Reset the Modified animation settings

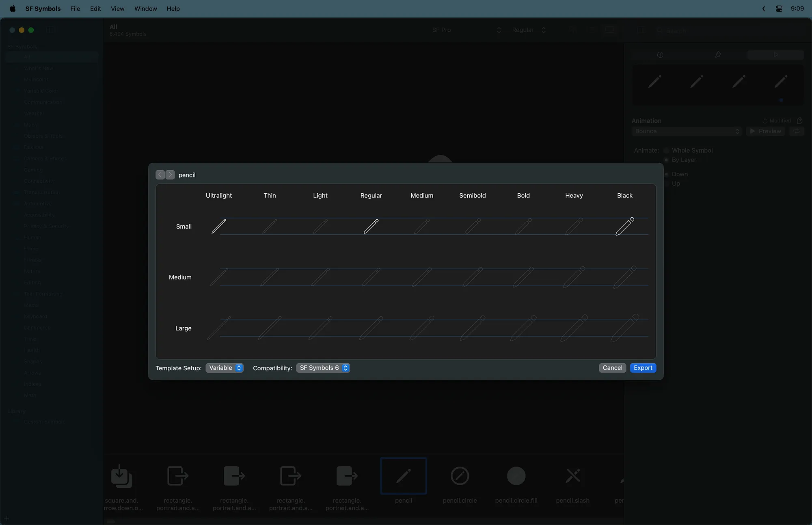(x=777, y=121)
